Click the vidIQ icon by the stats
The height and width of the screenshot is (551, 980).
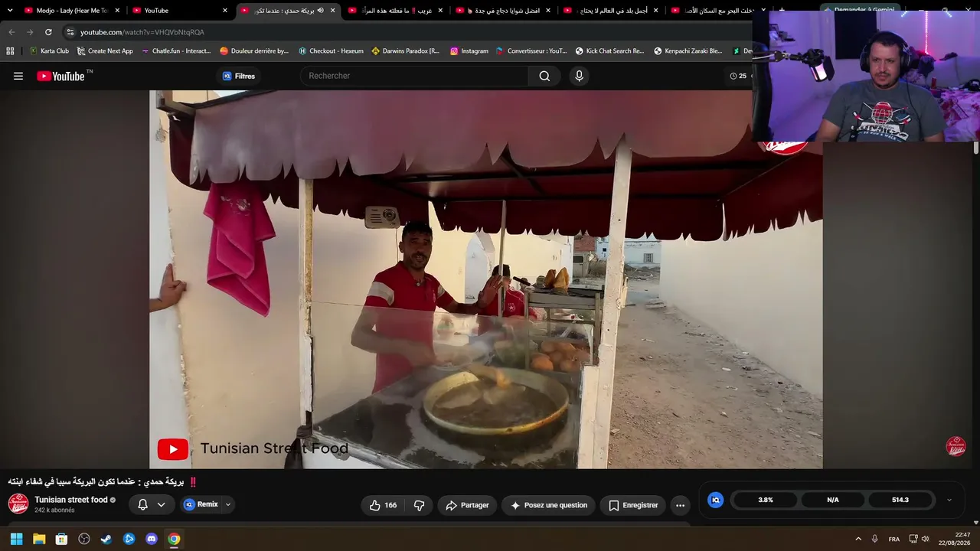(x=716, y=500)
